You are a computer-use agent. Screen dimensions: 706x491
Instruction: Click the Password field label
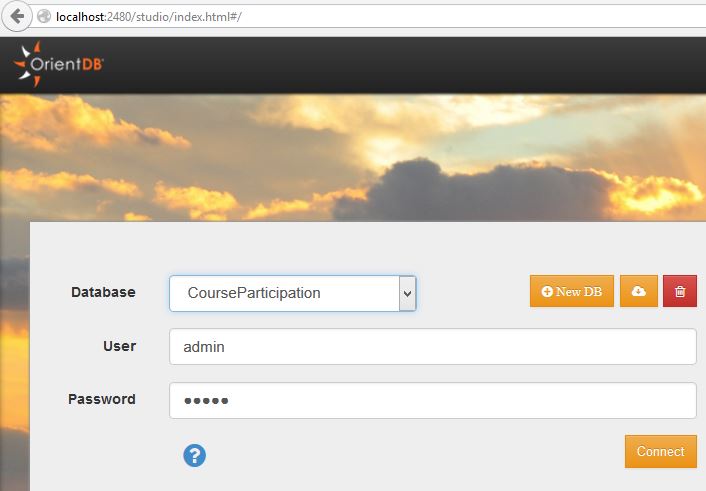pos(102,399)
